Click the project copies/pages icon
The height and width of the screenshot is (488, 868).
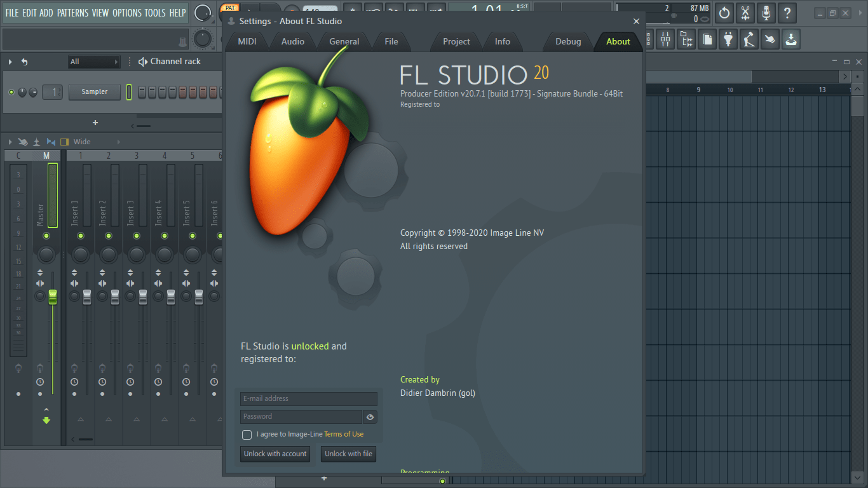pyautogui.click(x=707, y=39)
